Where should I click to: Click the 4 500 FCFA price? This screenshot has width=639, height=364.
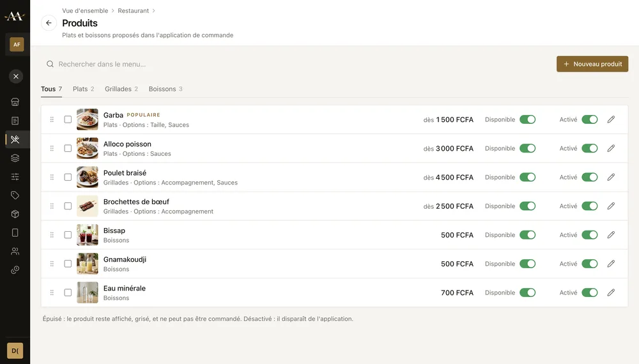pos(454,177)
